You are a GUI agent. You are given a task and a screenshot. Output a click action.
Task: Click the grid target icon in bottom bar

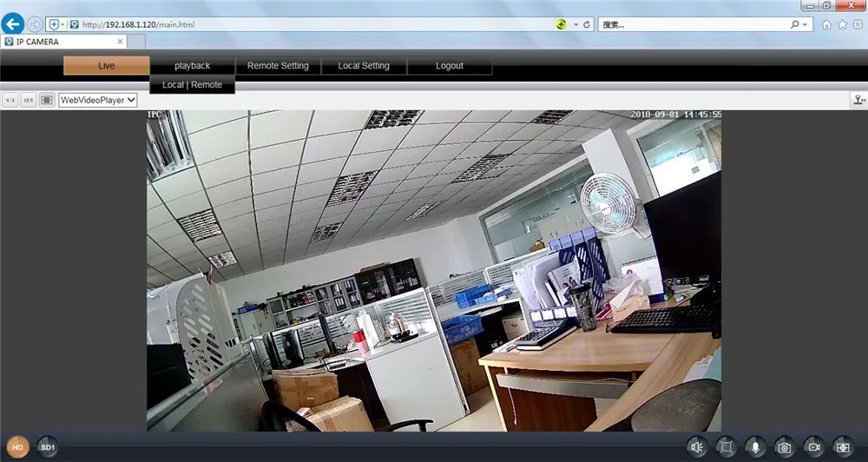843,447
